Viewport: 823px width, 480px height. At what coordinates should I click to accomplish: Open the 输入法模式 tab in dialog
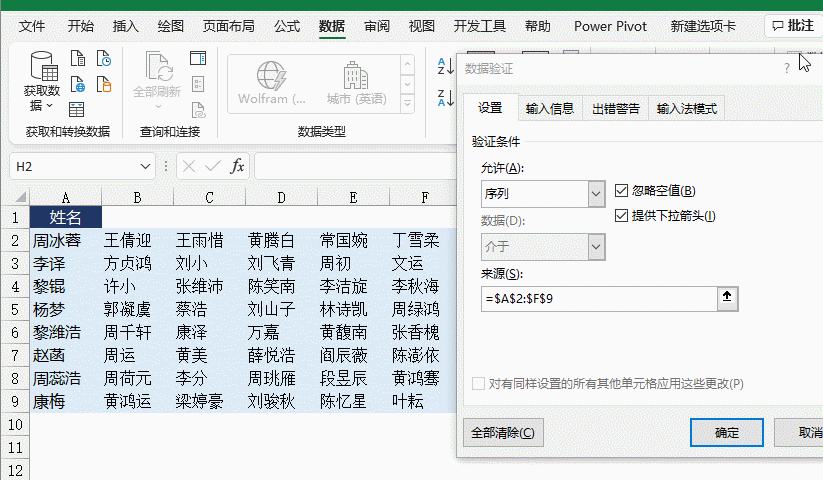coord(687,109)
